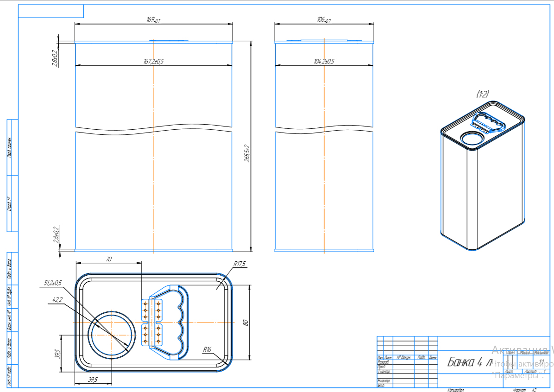Pick the "70" dimension in the top view
The width and height of the screenshot is (554, 392).
[x=109, y=259]
